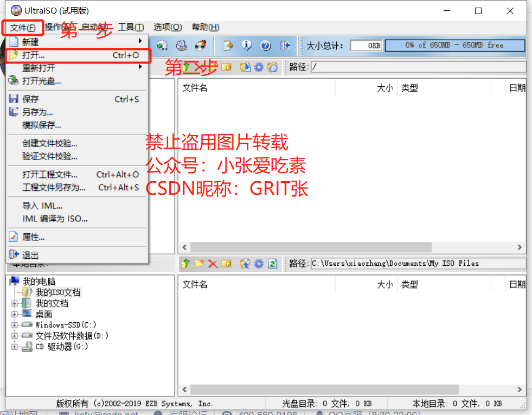This screenshot has height=415, width=532.
Task: Expand the Windows-SSD(C:) tree node
Action: [15, 325]
